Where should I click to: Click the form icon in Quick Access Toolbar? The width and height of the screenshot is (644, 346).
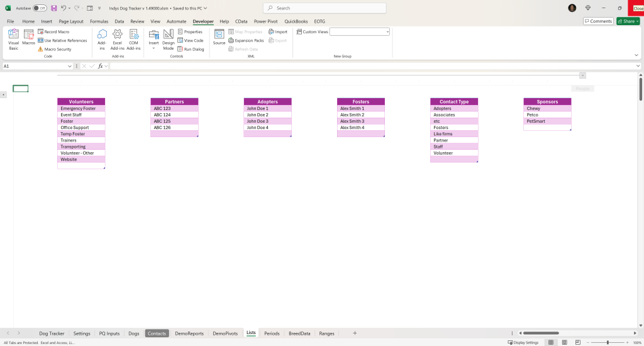[x=90, y=8]
